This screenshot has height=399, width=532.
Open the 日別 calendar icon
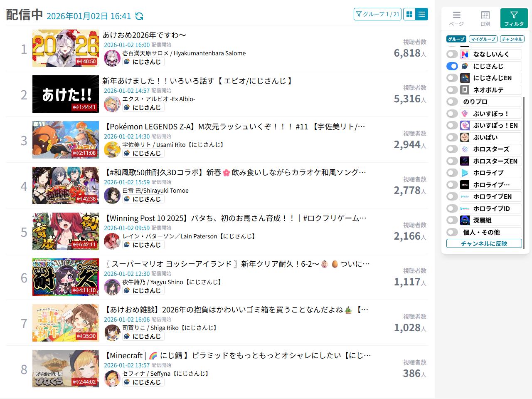485,18
